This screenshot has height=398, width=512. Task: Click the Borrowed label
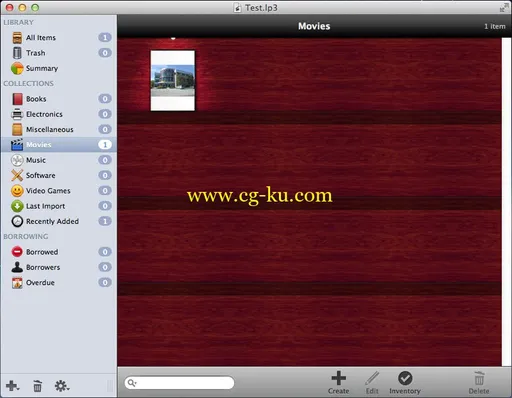42,252
